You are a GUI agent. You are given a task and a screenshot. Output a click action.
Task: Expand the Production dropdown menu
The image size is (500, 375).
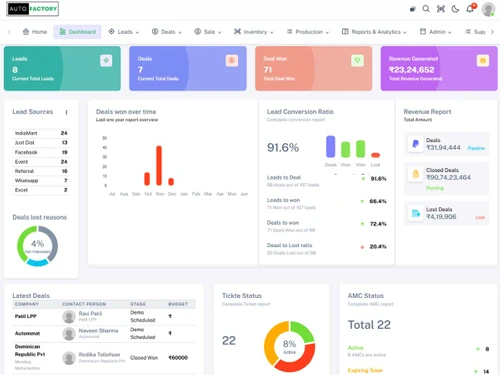pyautogui.click(x=308, y=32)
